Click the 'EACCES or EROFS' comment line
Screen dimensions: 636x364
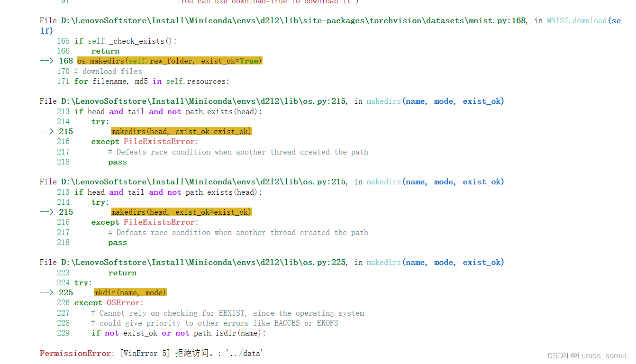[215, 323]
